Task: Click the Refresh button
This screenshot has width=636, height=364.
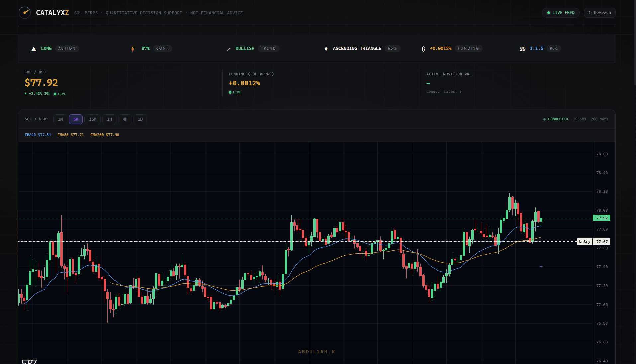Action: click(x=599, y=13)
